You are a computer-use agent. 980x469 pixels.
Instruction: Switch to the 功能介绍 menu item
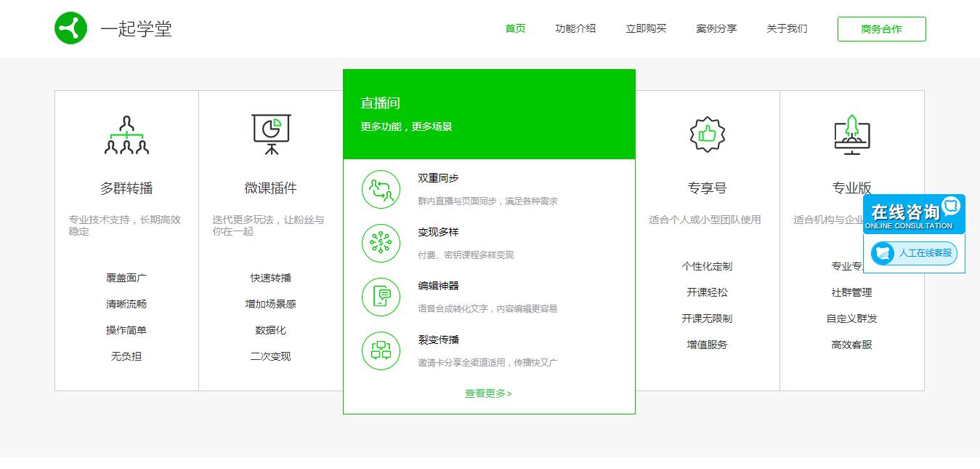point(575,29)
